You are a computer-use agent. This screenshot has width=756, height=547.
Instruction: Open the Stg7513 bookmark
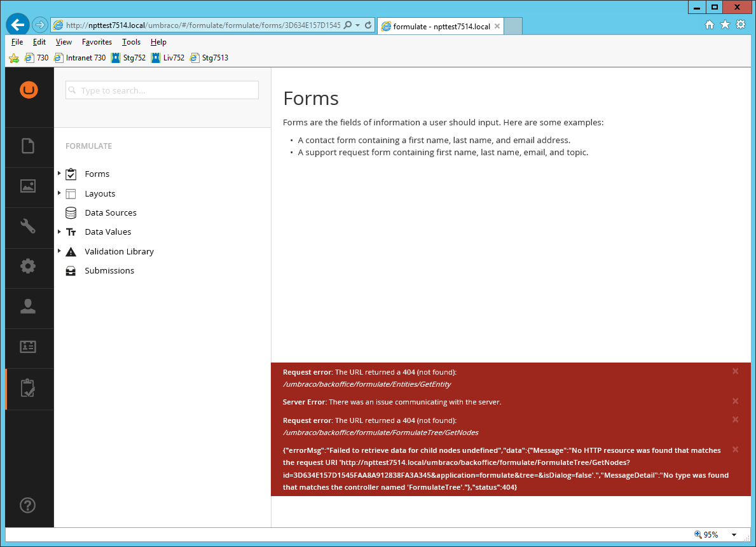(209, 58)
